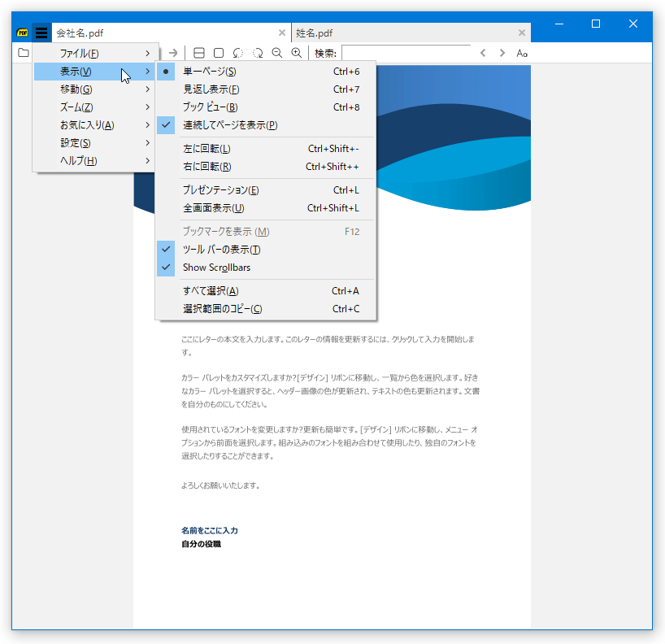Click よろしくお願いいたします text
The width and height of the screenshot is (665, 644).
click(220, 485)
